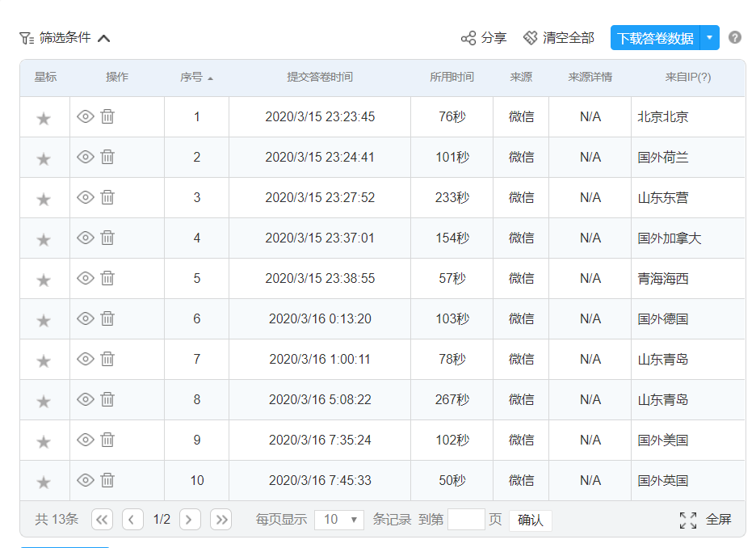756x548 pixels.
Task: Click the share icon labeled 分享
Action: pos(468,38)
